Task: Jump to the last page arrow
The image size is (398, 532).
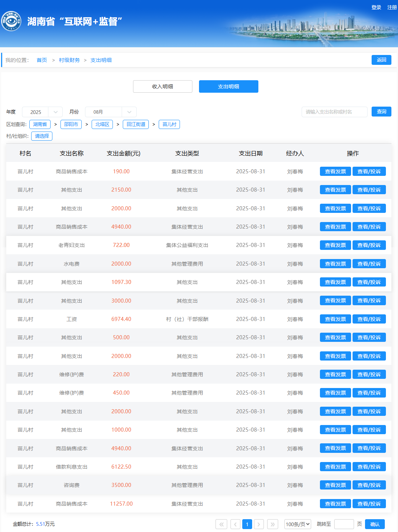Action: (273, 524)
